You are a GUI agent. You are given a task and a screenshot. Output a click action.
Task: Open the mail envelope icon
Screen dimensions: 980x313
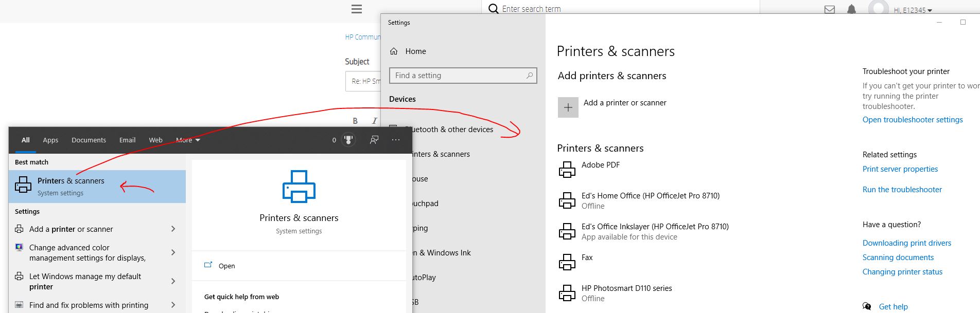829,10
